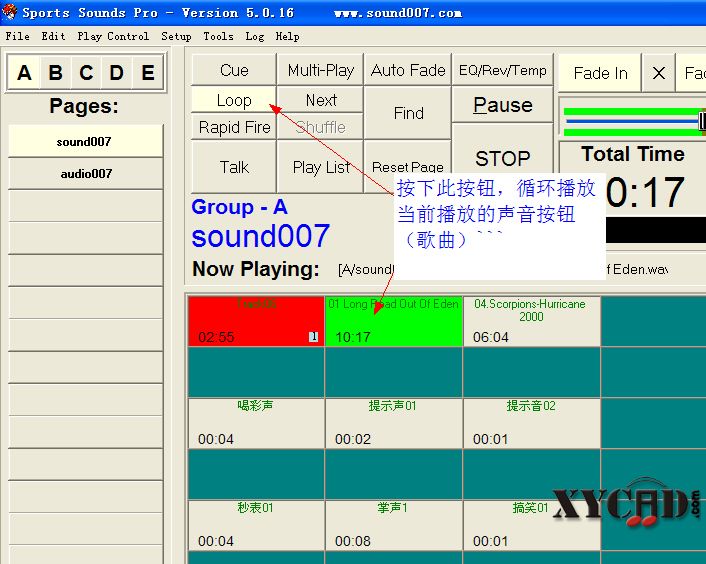The width and height of the screenshot is (706, 564).
Task: Open the Play List
Action: coord(321,167)
